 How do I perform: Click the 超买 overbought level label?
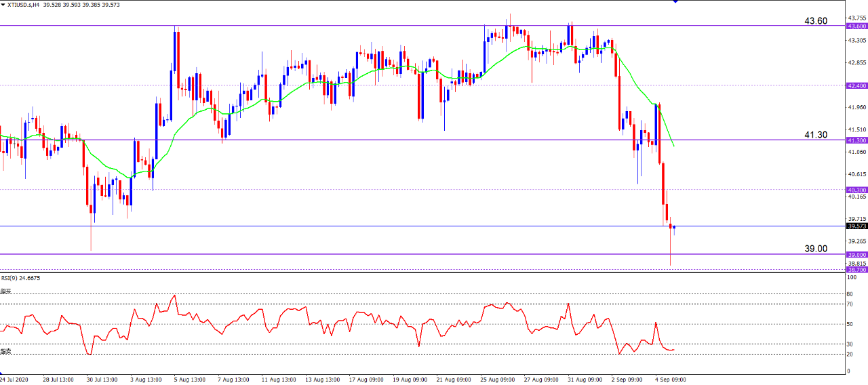point(5,291)
